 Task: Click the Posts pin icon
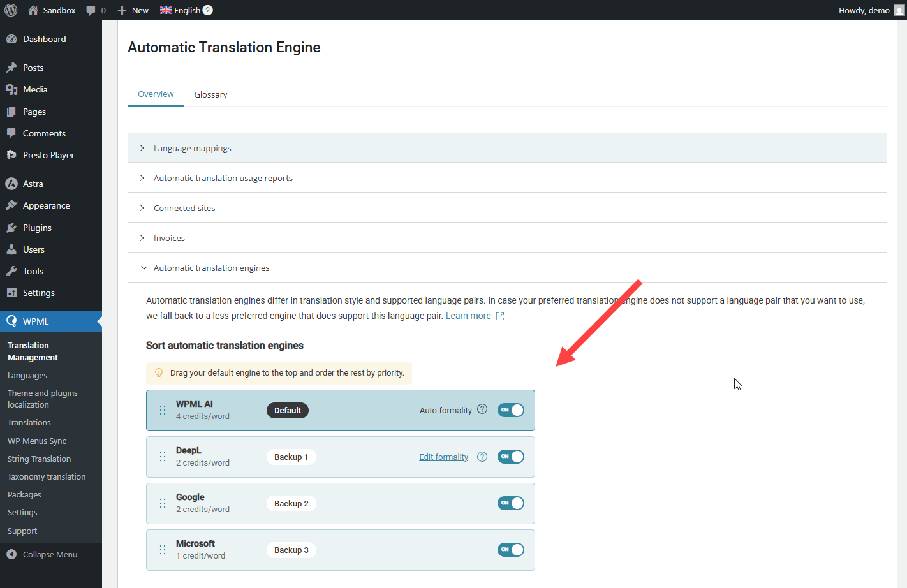11,68
